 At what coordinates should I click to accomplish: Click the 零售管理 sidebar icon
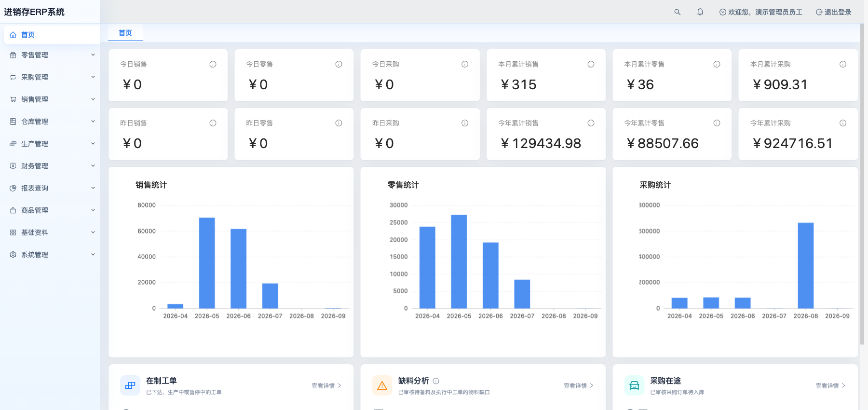[x=13, y=55]
